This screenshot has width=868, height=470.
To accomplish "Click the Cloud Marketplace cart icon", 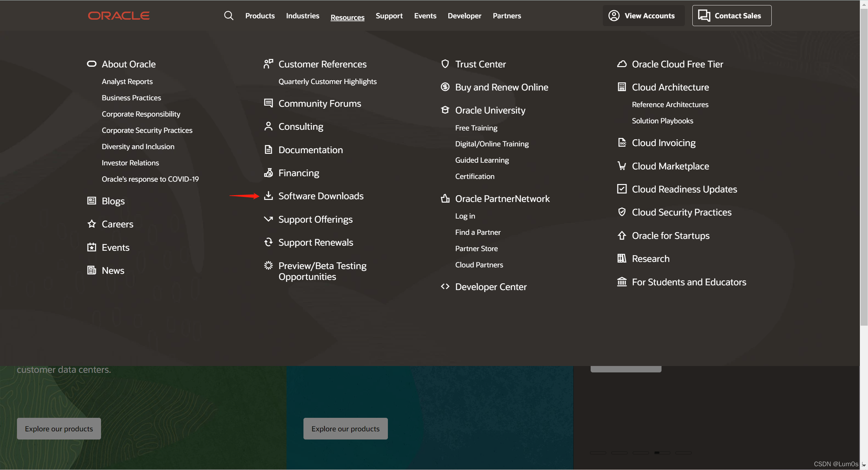I will pos(622,166).
